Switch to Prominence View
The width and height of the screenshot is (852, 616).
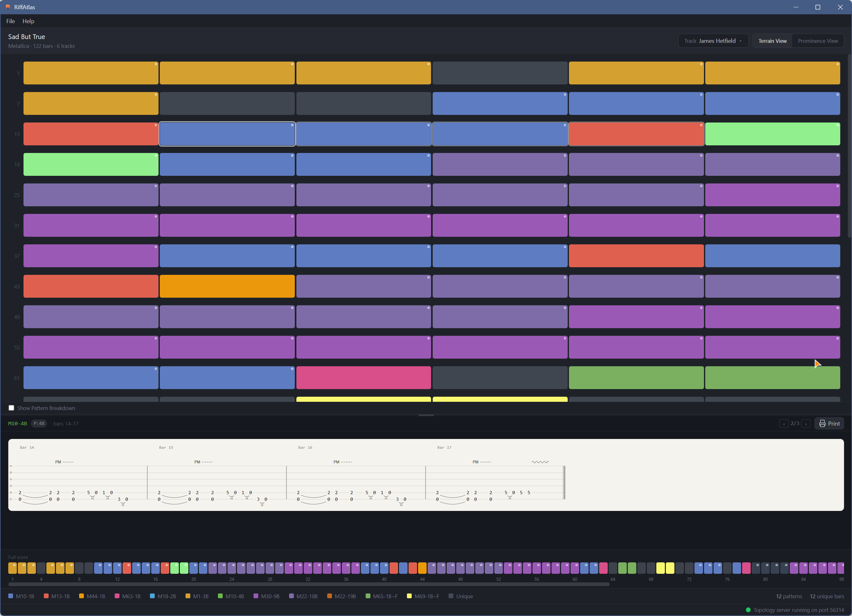tap(817, 41)
